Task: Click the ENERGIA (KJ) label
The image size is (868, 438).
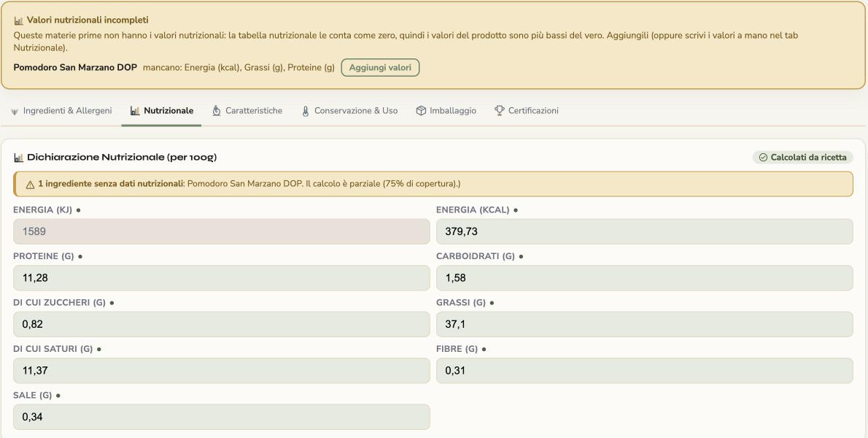Action: 43,210
